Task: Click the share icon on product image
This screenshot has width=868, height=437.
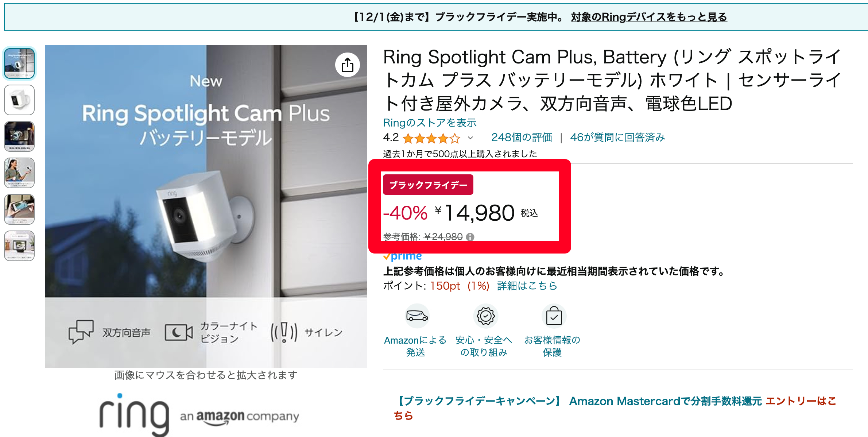Action: tap(347, 65)
